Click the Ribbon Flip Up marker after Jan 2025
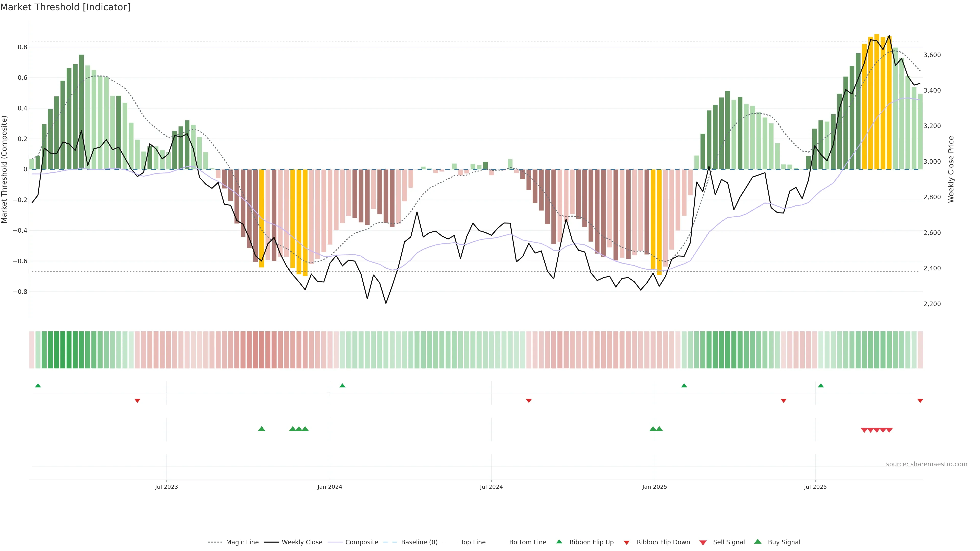The width and height of the screenshot is (980, 551). coord(684,386)
